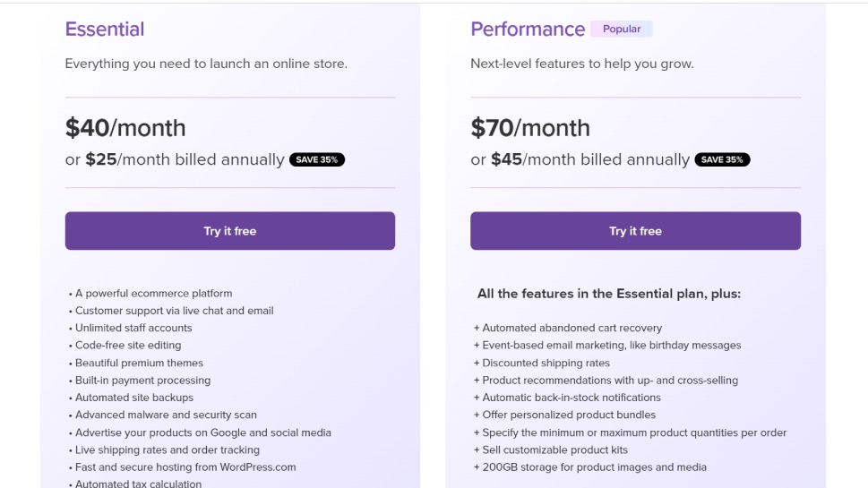The height and width of the screenshot is (488, 868).
Task: Click 'Fast and secure hosting from WordPress.com' item
Action: (182, 467)
